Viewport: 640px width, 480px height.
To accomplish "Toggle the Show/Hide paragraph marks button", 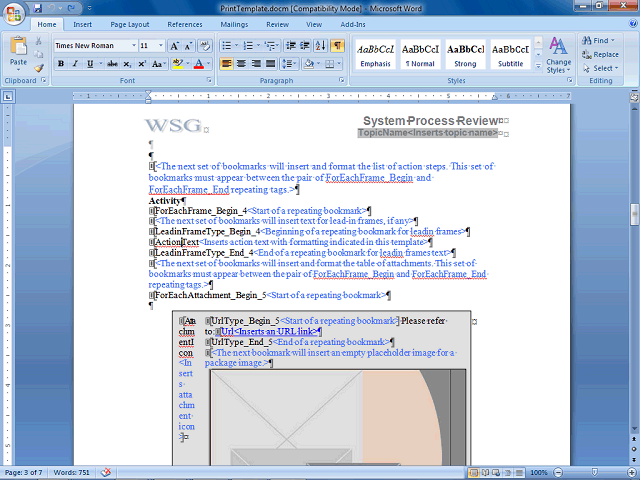I will 337,46.
